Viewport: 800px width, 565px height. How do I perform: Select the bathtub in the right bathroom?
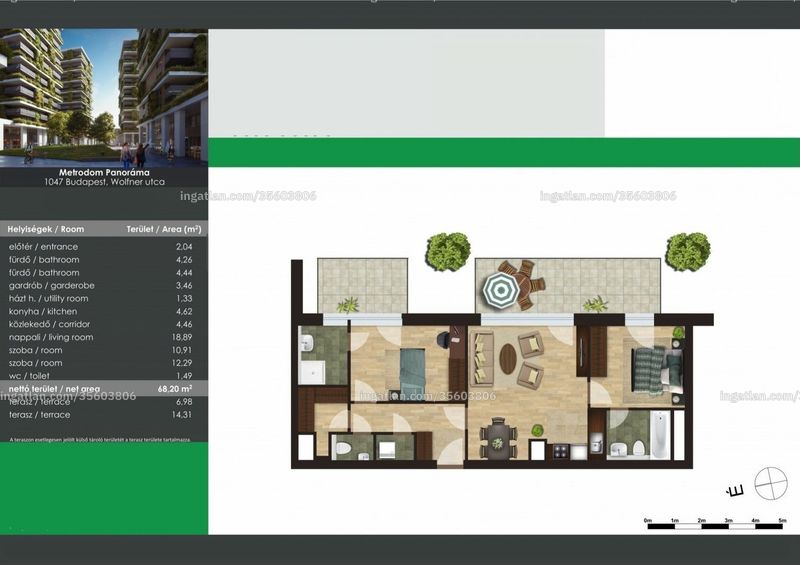point(659,435)
